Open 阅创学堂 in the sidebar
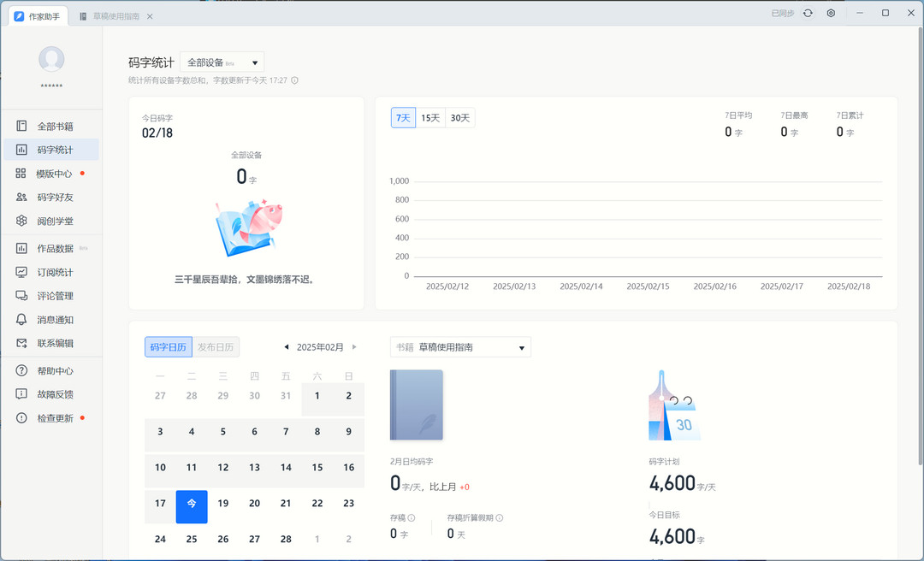 click(x=51, y=221)
